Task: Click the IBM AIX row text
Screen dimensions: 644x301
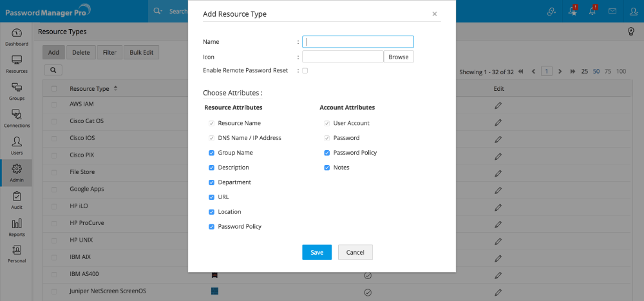Action: (80, 257)
